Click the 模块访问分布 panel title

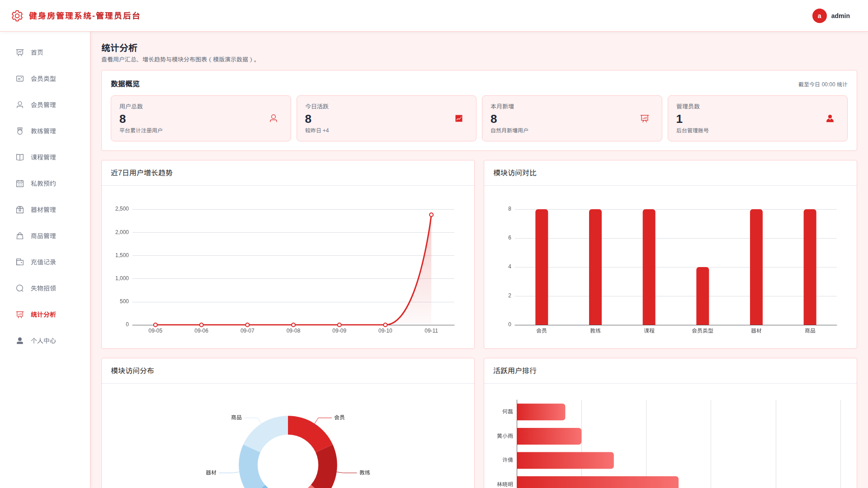(x=132, y=371)
